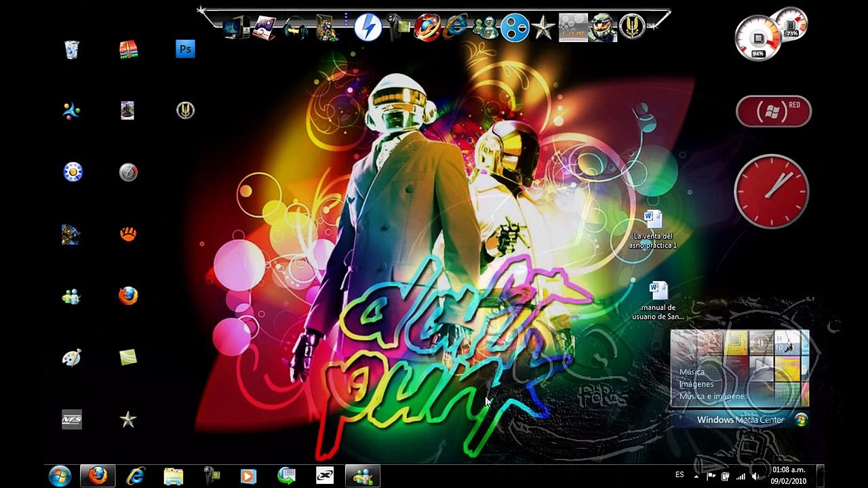Open the silver star icon in the dock
868x488 pixels.
543,28
